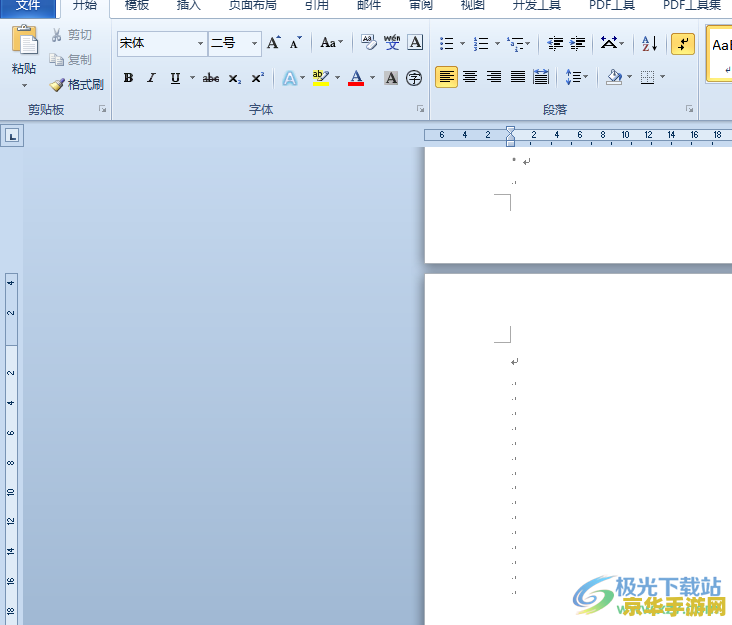Open the 文件 menu
The width and height of the screenshot is (732, 625).
click(x=27, y=6)
